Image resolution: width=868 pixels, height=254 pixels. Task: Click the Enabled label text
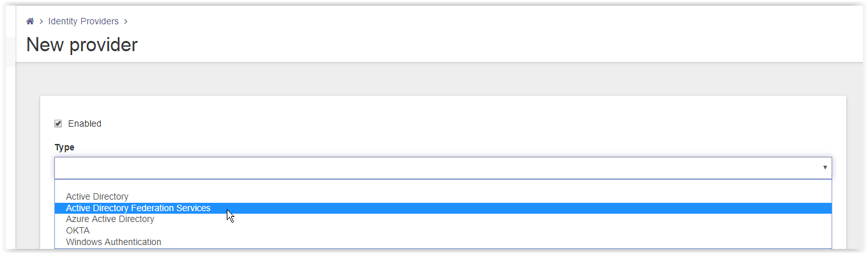pyautogui.click(x=85, y=123)
